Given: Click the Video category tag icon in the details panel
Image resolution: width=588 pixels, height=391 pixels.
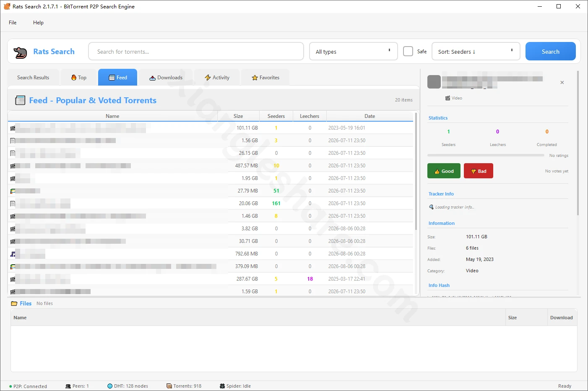Looking at the screenshot, I should pyautogui.click(x=448, y=98).
